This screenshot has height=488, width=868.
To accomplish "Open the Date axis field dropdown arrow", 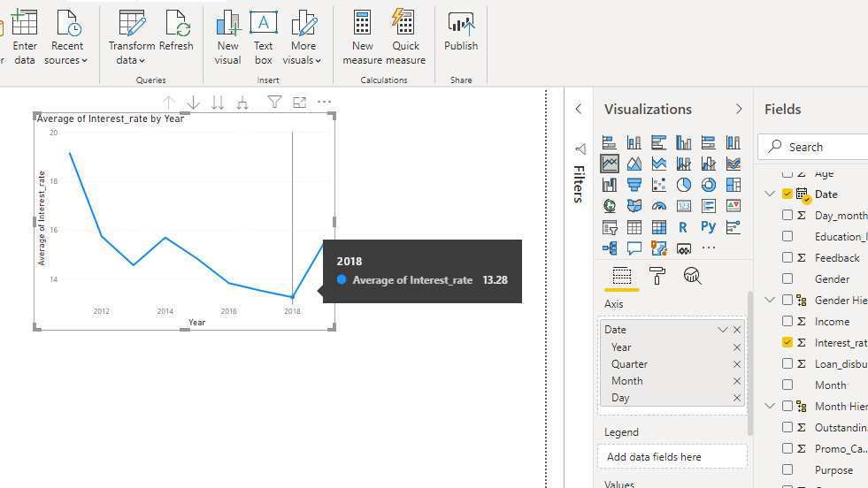I will pos(723,330).
